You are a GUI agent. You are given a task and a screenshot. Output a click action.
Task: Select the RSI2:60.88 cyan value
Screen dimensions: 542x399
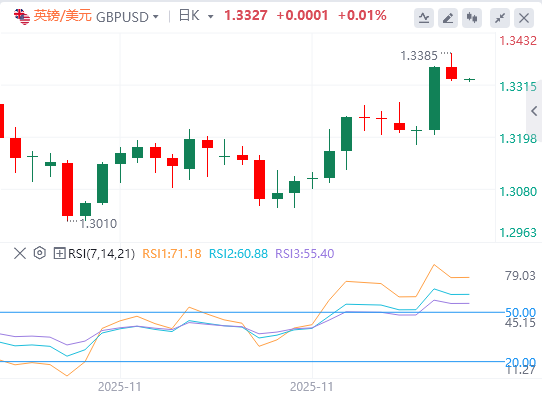(239, 254)
